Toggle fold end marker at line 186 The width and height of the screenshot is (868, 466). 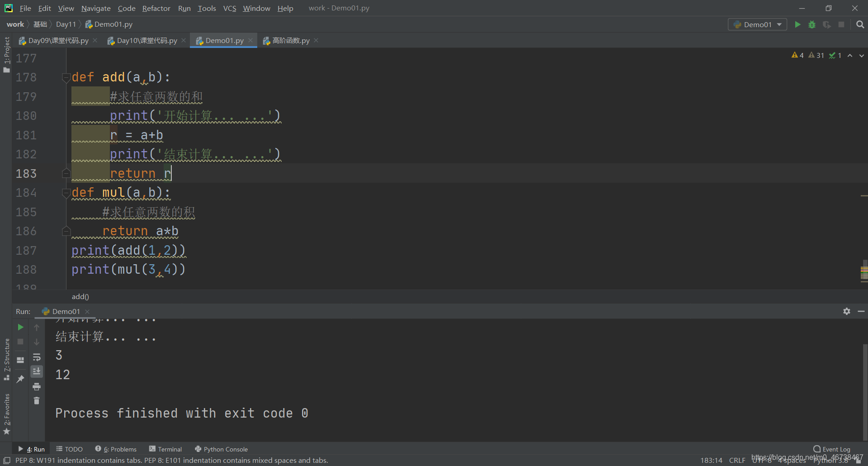(x=66, y=231)
